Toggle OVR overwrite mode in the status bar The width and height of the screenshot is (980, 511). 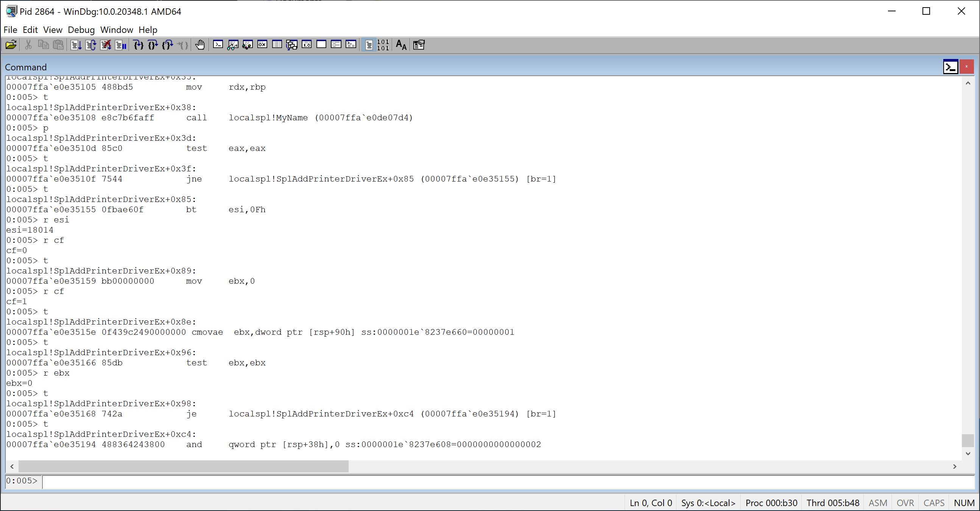tap(905, 503)
